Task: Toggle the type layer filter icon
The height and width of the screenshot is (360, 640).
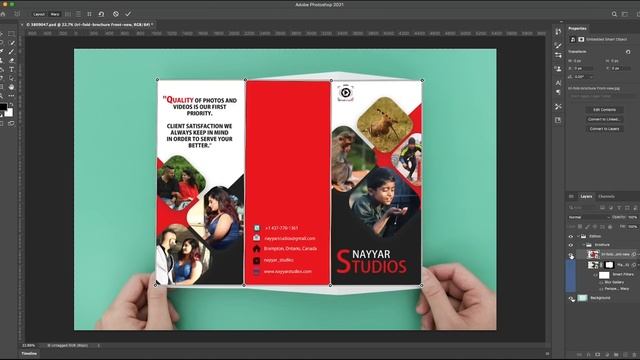Action: pyautogui.click(x=619, y=208)
